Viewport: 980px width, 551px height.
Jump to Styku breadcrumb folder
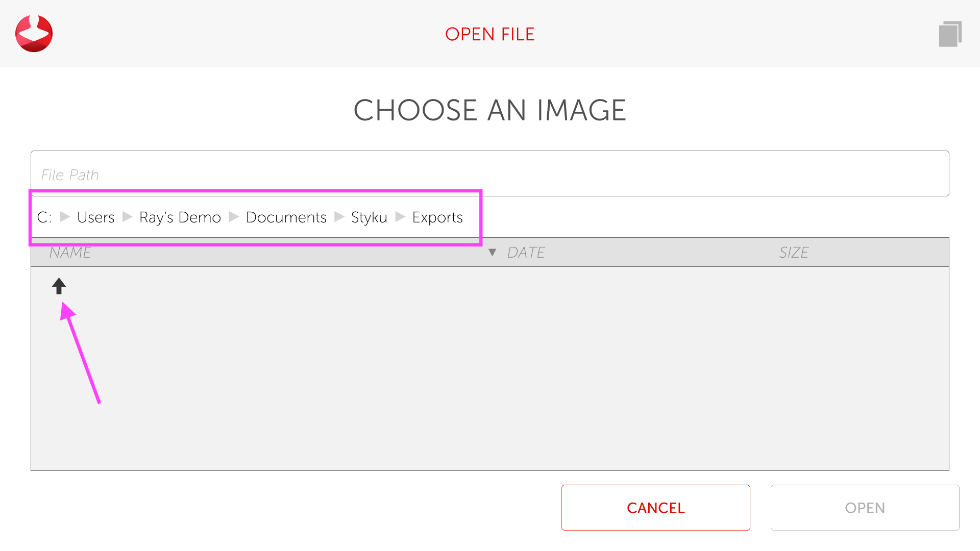(x=369, y=217)
